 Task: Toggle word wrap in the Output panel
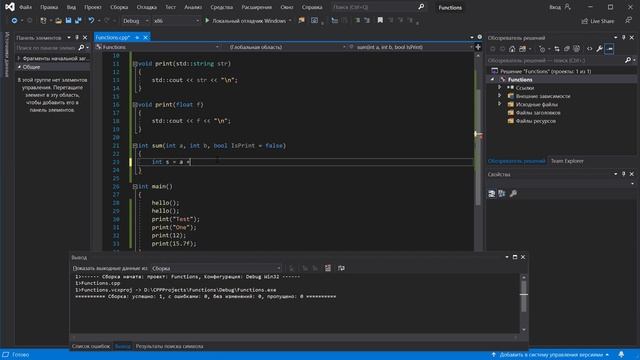341,268
